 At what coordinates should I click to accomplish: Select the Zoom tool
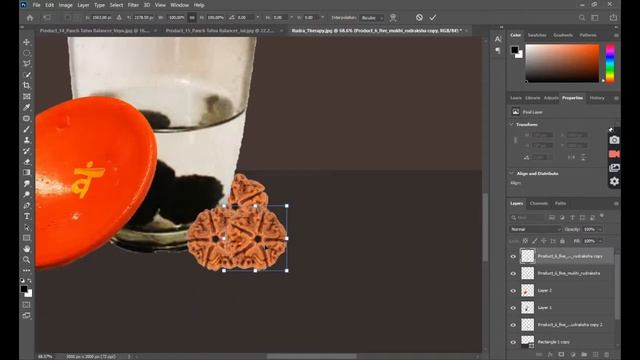point(27,260)
